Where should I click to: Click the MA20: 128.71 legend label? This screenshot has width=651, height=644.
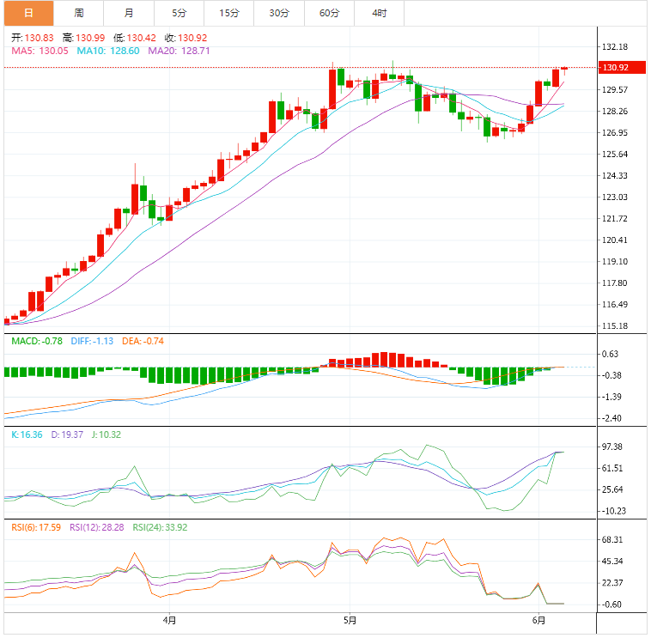coord(179,52)
